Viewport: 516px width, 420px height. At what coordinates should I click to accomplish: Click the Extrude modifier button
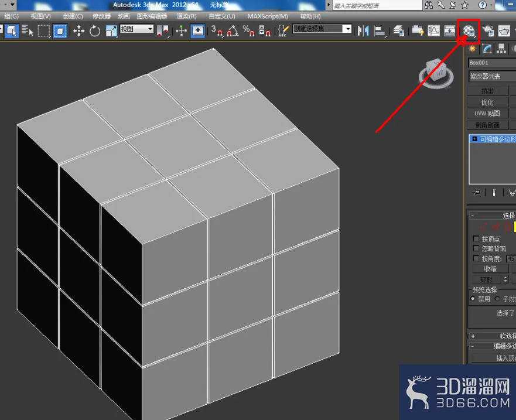[x=487, y=91]
